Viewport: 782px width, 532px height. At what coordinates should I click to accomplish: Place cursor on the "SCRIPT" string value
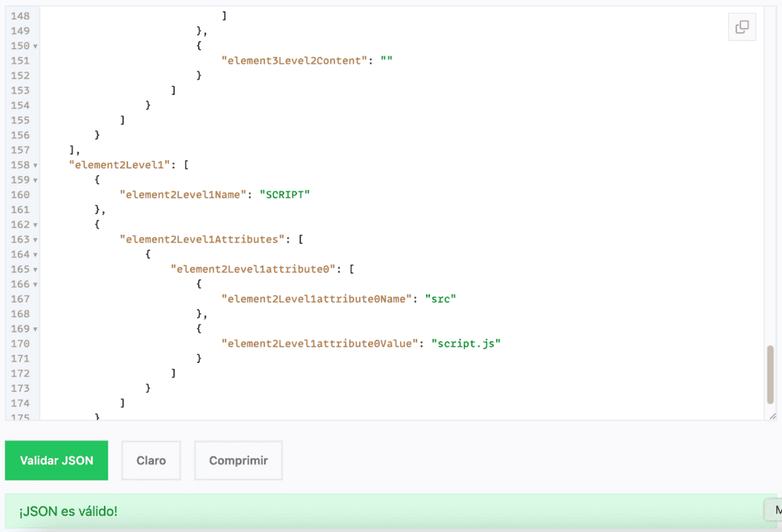click(284, 195)
